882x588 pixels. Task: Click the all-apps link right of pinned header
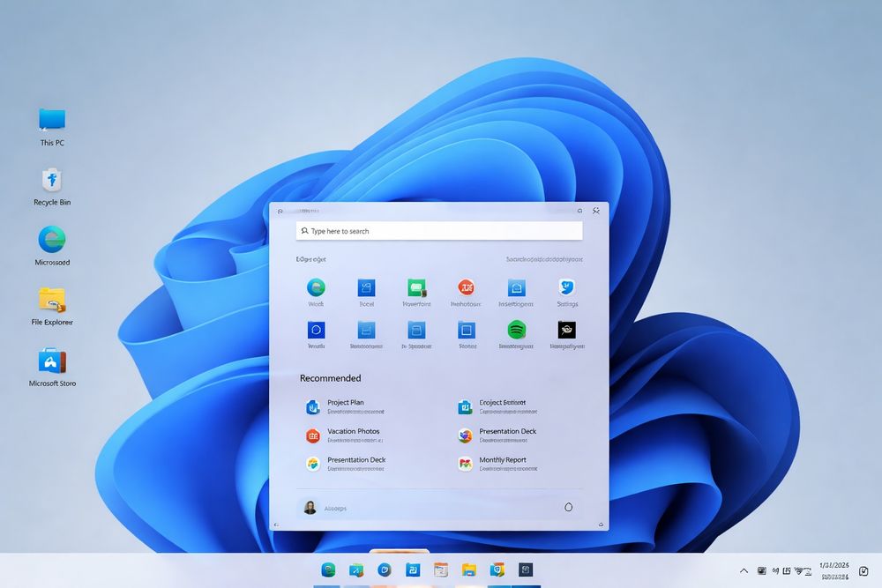click(544, 259)
